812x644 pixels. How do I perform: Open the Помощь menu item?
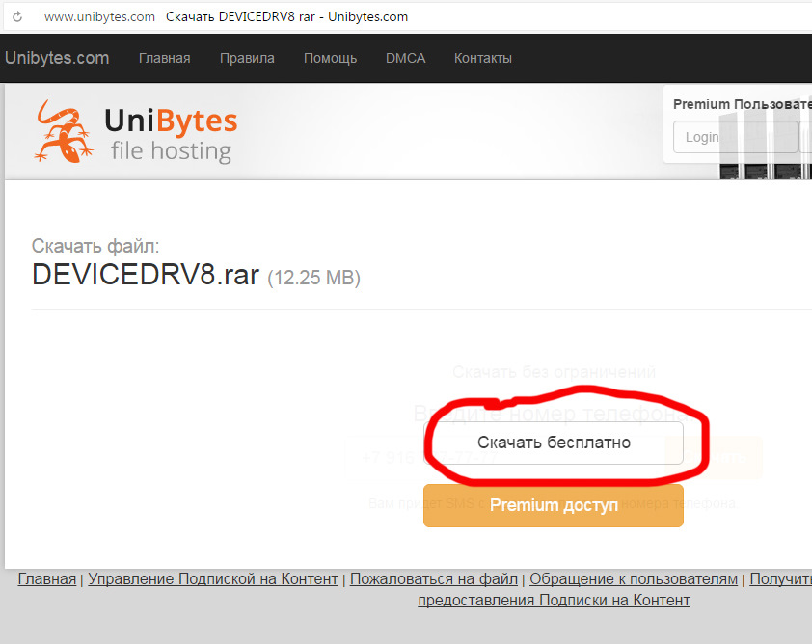point(331,58)
